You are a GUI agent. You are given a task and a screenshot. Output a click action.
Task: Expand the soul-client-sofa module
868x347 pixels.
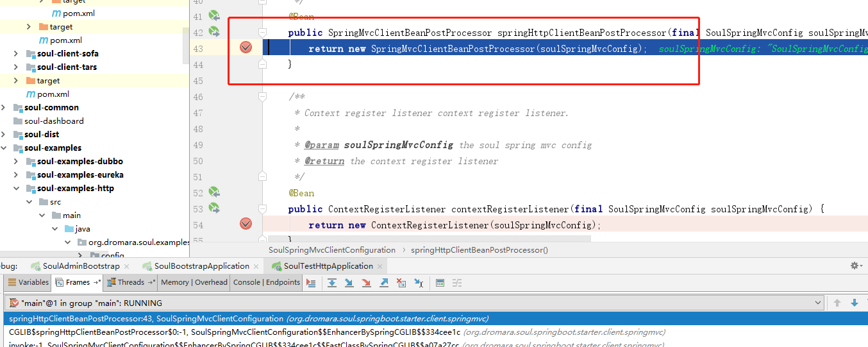[x=16, y=54]
